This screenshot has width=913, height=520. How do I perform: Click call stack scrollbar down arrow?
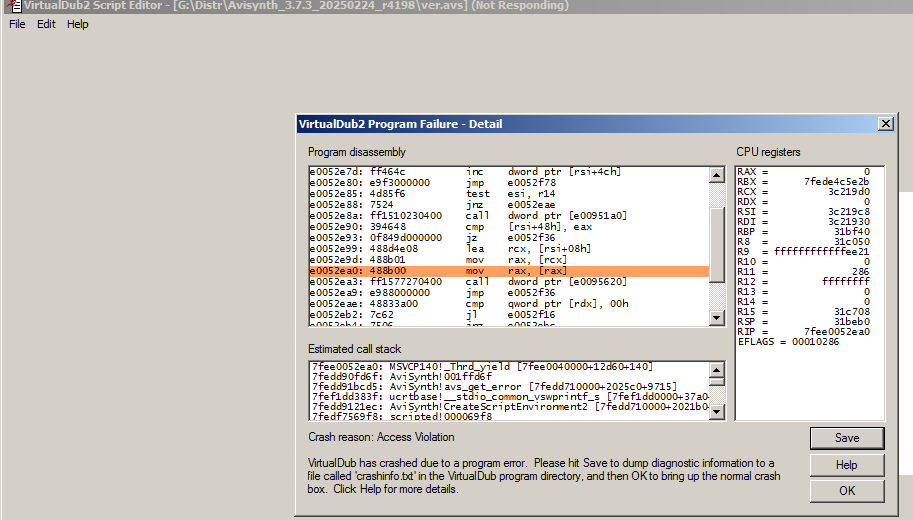click(x=717, y=412)
